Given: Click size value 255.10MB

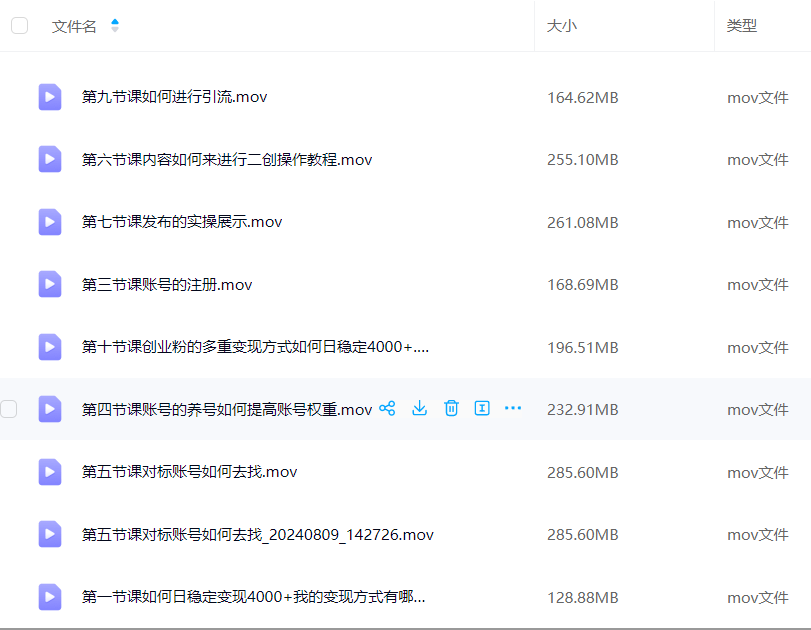Looking at the screenshot, I should click(583, 160).
